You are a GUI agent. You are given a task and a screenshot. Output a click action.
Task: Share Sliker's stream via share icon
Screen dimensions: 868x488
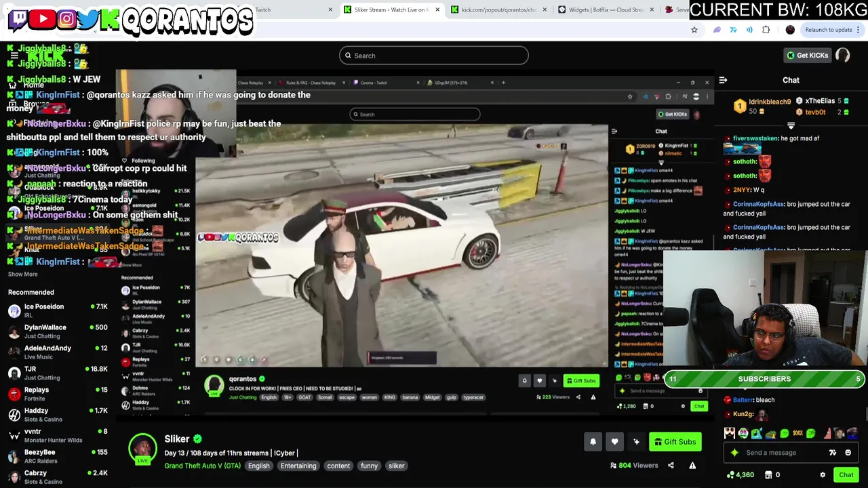[671, 466]
